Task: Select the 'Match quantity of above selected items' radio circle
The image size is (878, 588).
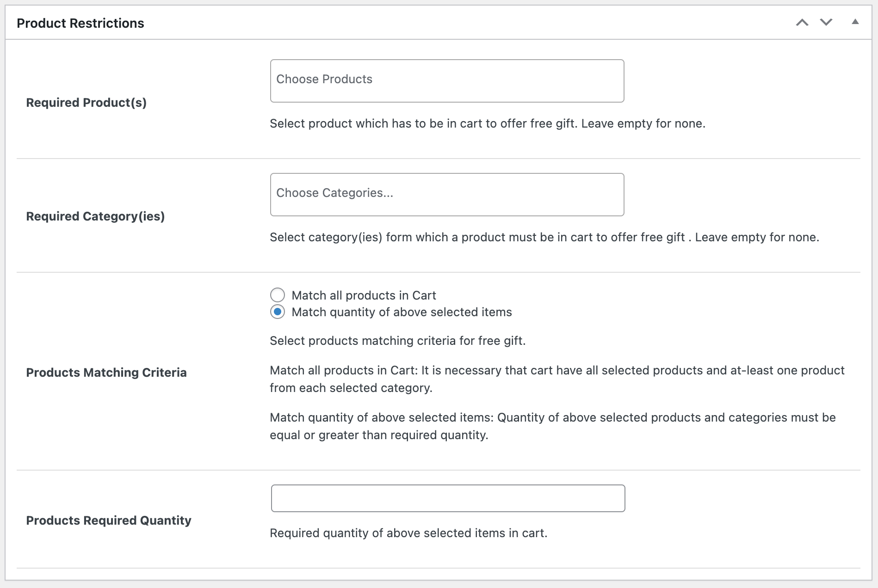Action: 278,312
